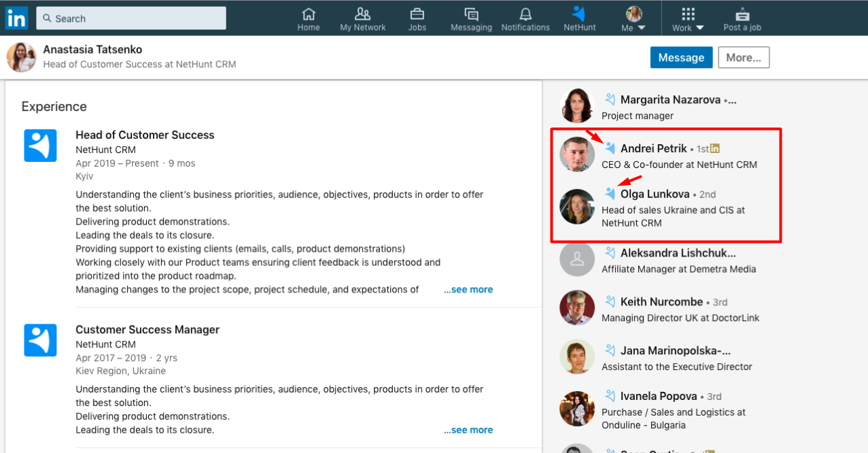Viewport: 868px width, 453px height.
Task: Open NetHunt CRM logo for Customer Success Manager
Action: point(40,340)
